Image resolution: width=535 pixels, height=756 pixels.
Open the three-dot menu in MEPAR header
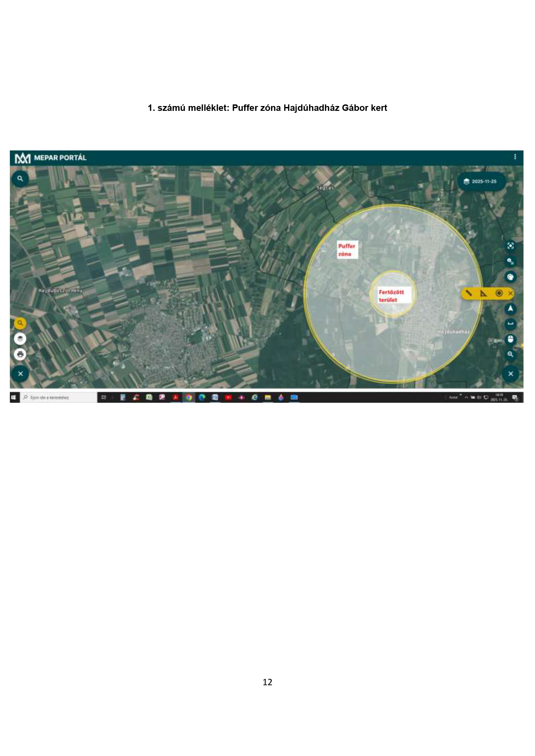click(515, 157)
